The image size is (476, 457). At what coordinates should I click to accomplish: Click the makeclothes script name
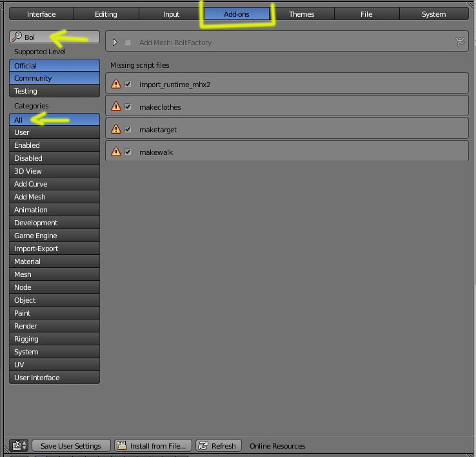[x=160, y=107]
